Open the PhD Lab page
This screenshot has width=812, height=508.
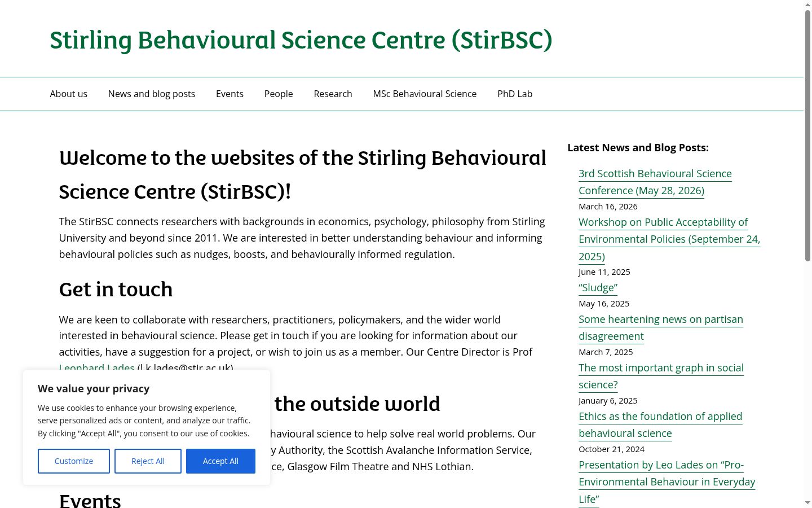point(515,94)
